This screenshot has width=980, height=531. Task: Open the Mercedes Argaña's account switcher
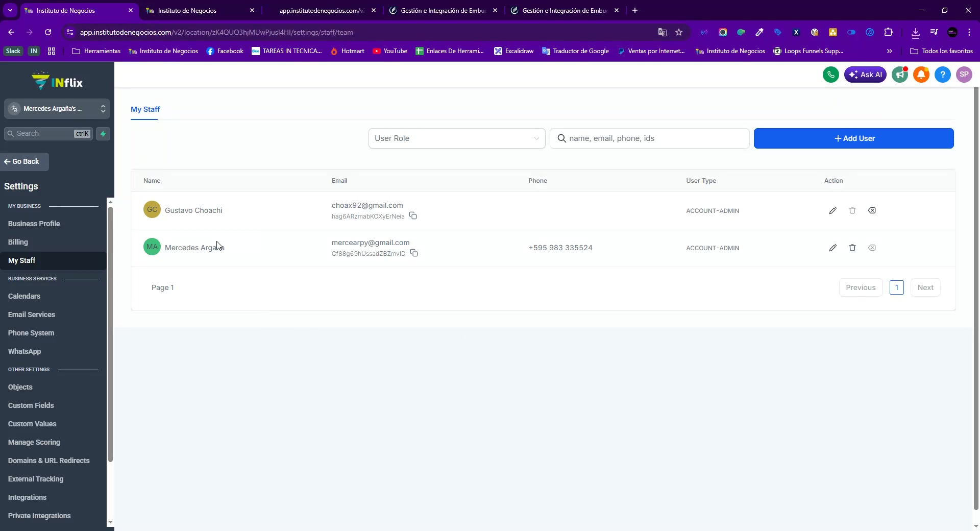pos(57,109)
